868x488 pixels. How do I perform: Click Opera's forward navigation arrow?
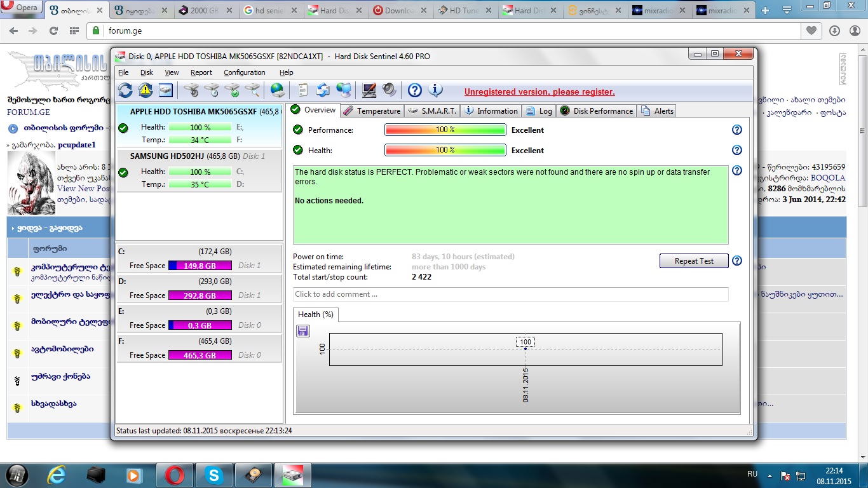pyautogui.click(x=33, y=30)
